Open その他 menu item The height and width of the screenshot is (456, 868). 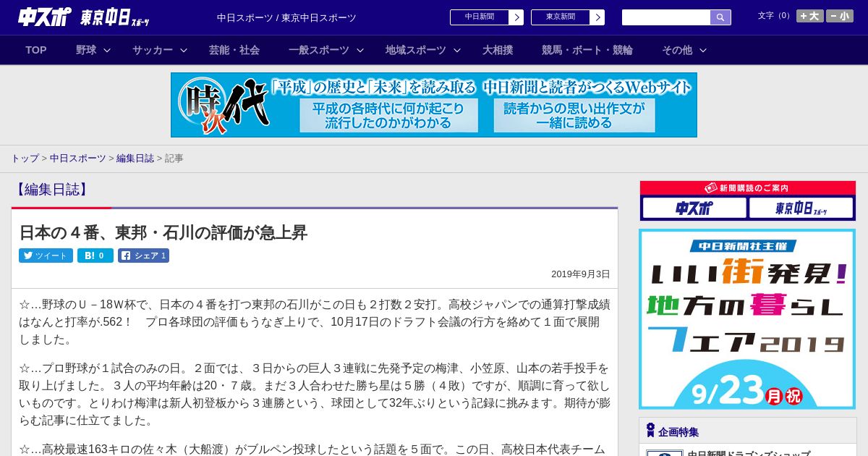coord(677,50)
